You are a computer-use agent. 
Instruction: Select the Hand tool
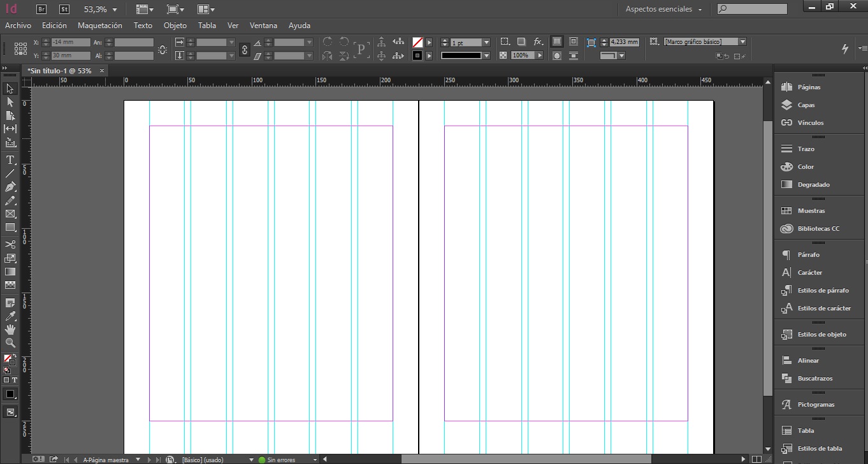10,330
